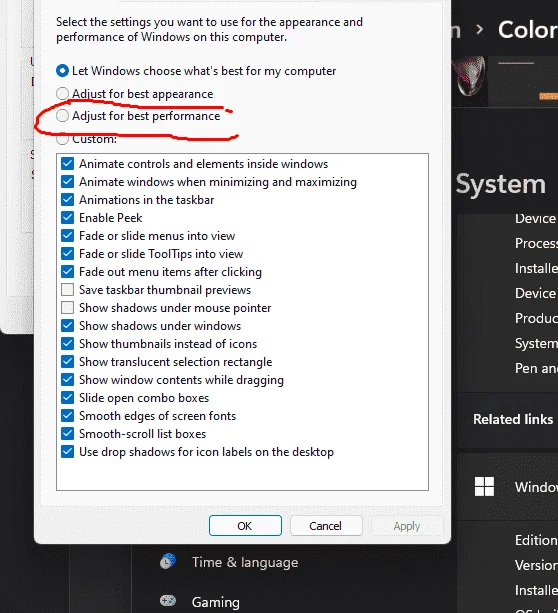Click the breadcrumb chevron before Colors

(479, 30)
